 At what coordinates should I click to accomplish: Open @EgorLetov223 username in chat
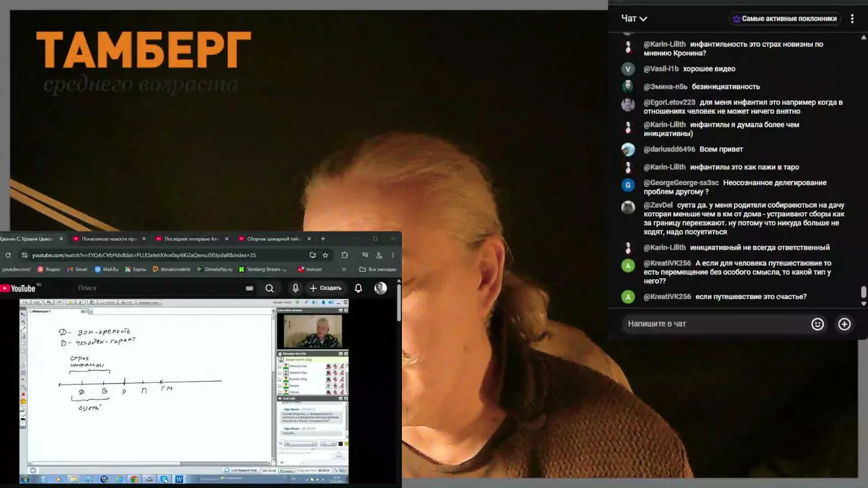(669, 102)
